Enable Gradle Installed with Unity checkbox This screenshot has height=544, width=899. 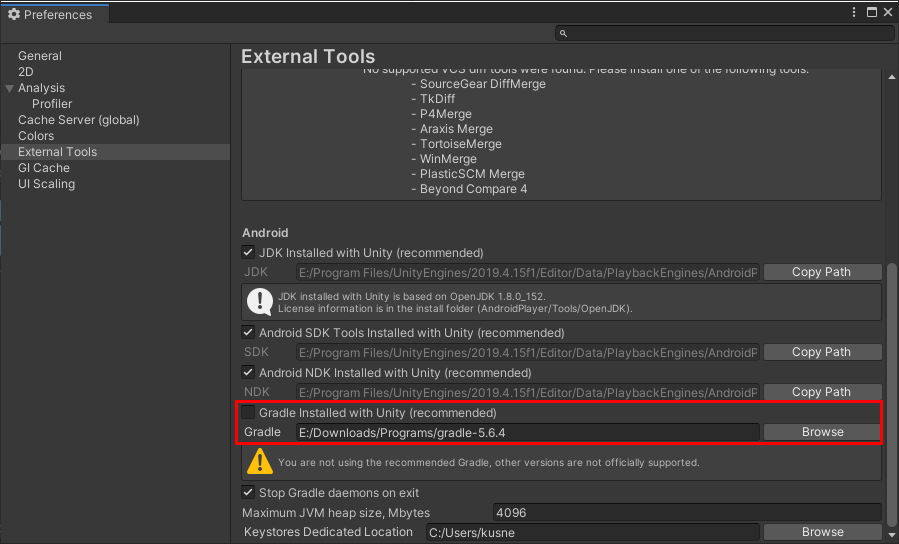[248, 413]
